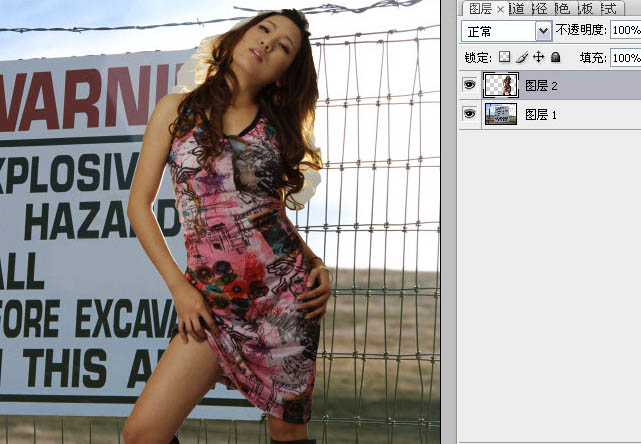Select the layer named 图层 2
This screenshot has width=641, height=444.
[x=540, y=86]
